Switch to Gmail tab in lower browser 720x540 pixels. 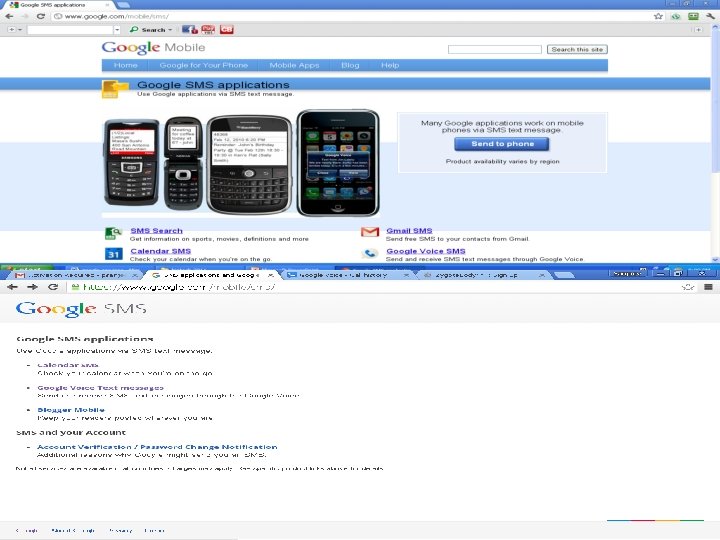click(x=76, y=275)
